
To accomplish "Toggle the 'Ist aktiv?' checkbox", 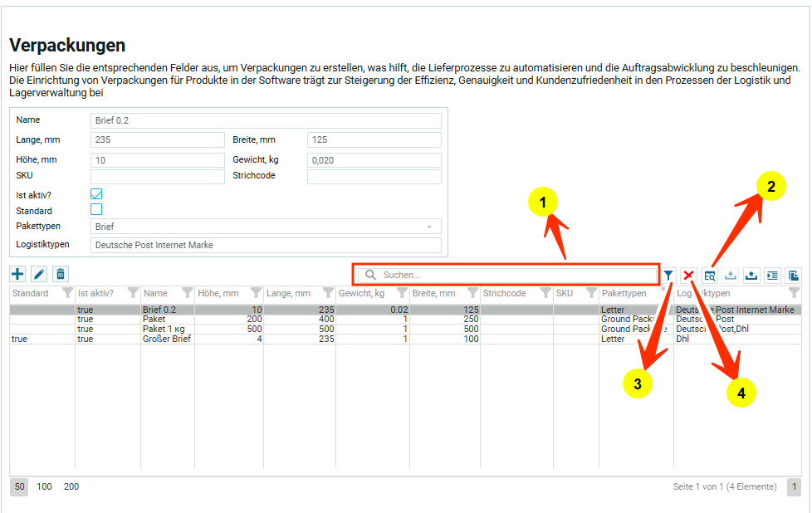I will click(96, 194).
